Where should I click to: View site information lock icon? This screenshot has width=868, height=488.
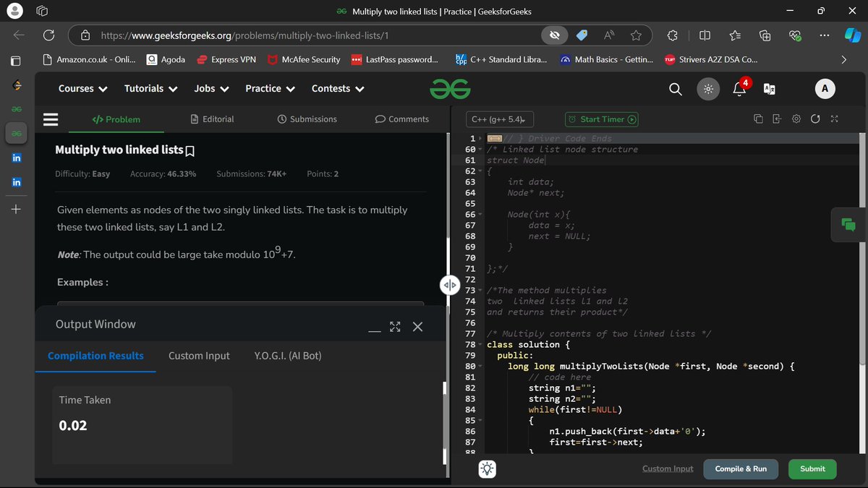click(x=85, y=35)
